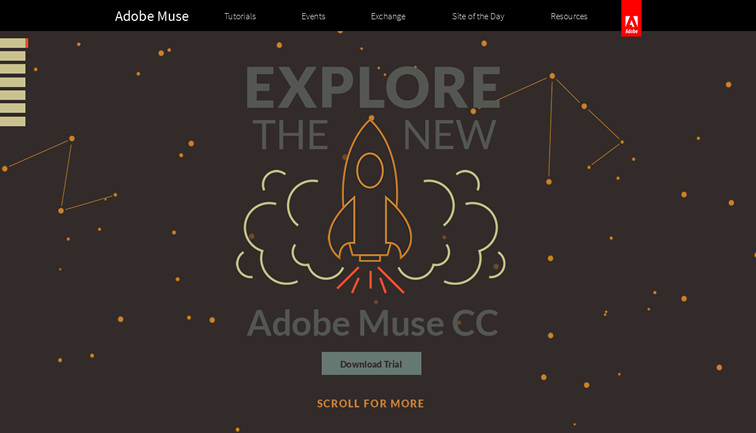Open Site of the Day

478,16
